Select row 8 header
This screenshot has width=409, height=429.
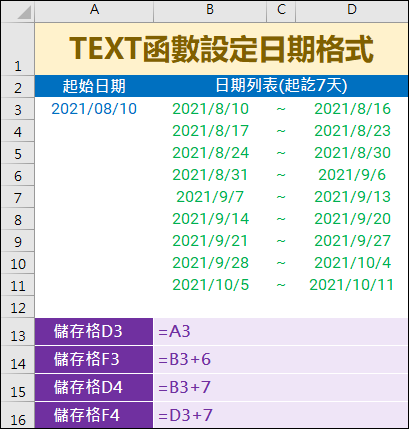coord(18,219)
